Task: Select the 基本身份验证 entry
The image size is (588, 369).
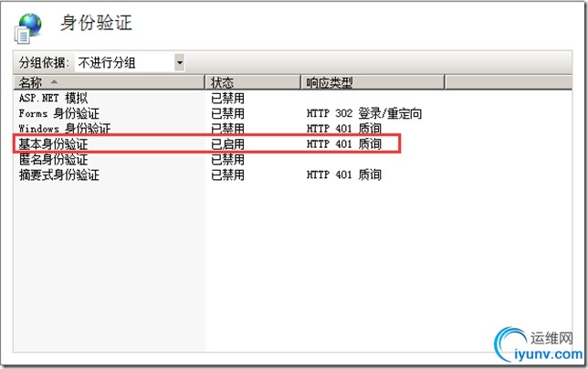Action: coord(53,144)
